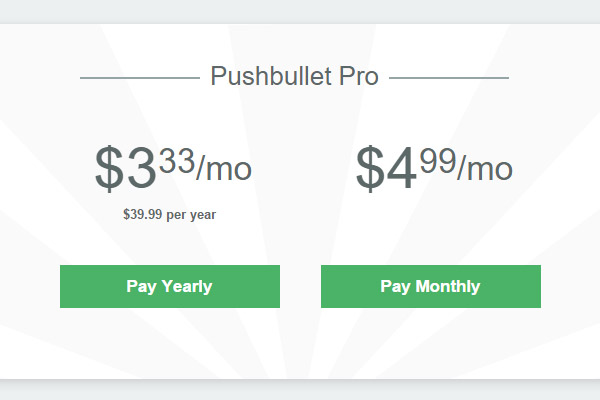This screenshot has height=400, width=600.
Task: Click /mo beside the $3.33 price
Action: coord(224,168)
